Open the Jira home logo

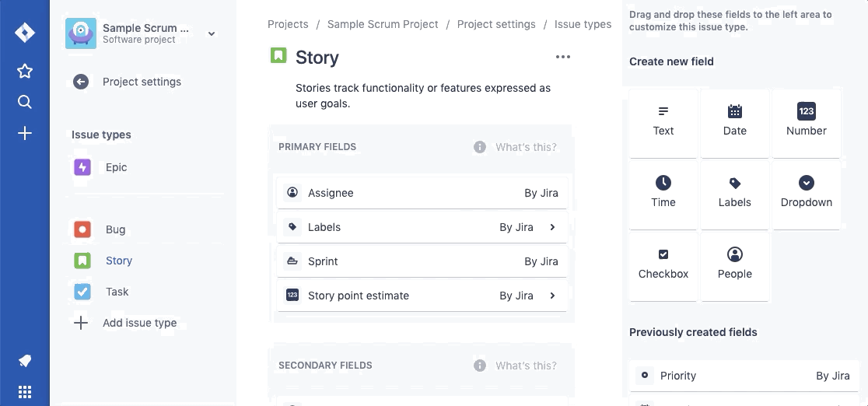click(x=24, y=33)
